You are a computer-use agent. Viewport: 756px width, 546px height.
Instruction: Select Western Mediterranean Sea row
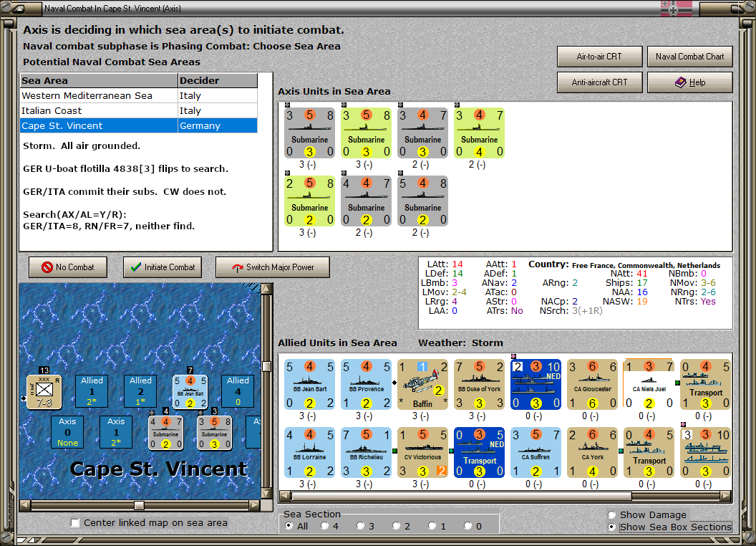tap(138, 95)
